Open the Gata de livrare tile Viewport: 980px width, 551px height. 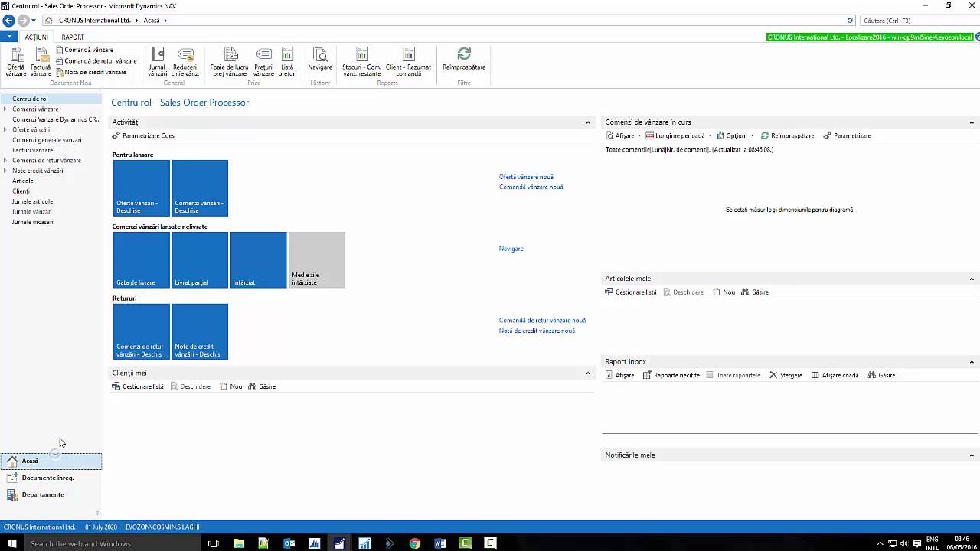click(142, 260)
